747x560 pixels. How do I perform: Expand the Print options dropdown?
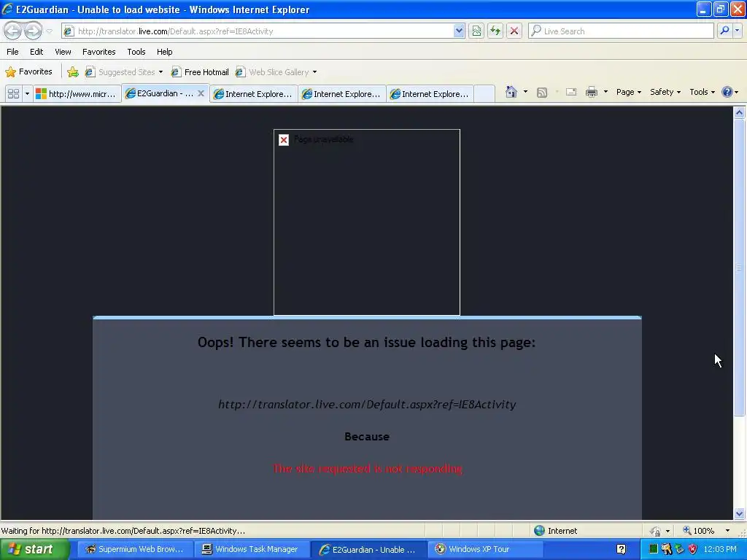[605, 92]
